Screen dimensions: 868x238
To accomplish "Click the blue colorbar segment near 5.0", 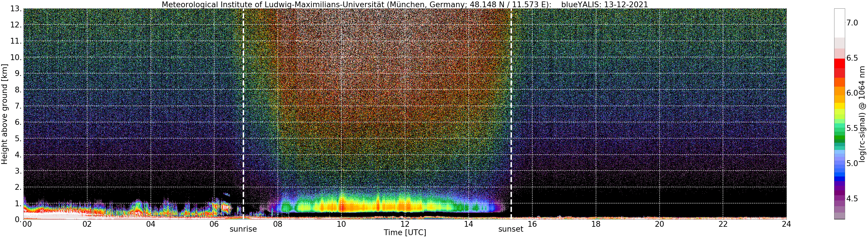I will pos(839,174).
